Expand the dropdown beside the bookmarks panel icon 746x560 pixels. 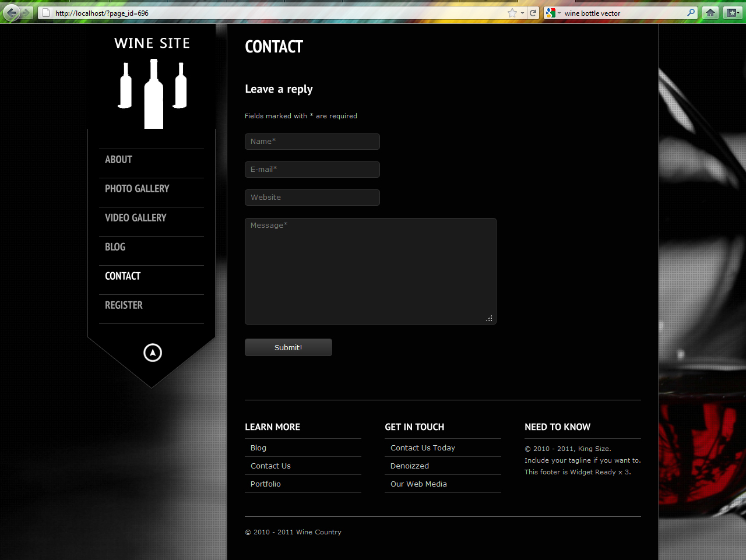click(x=739, y=12)
